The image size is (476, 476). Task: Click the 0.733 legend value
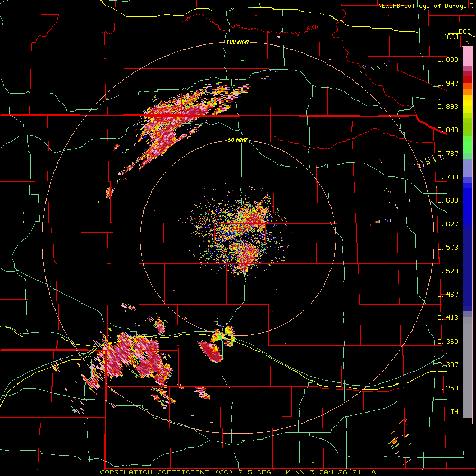tap(448, 177)
